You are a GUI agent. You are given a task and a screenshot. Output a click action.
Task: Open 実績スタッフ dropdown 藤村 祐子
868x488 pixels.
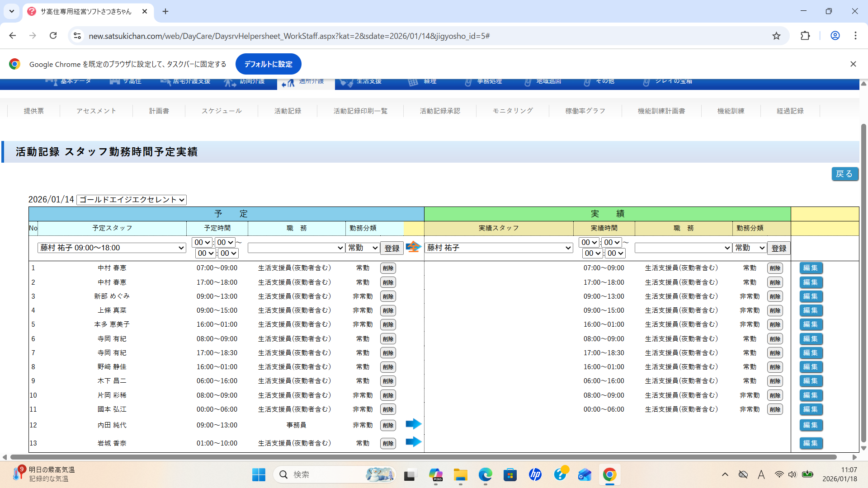tap(499, 248)
